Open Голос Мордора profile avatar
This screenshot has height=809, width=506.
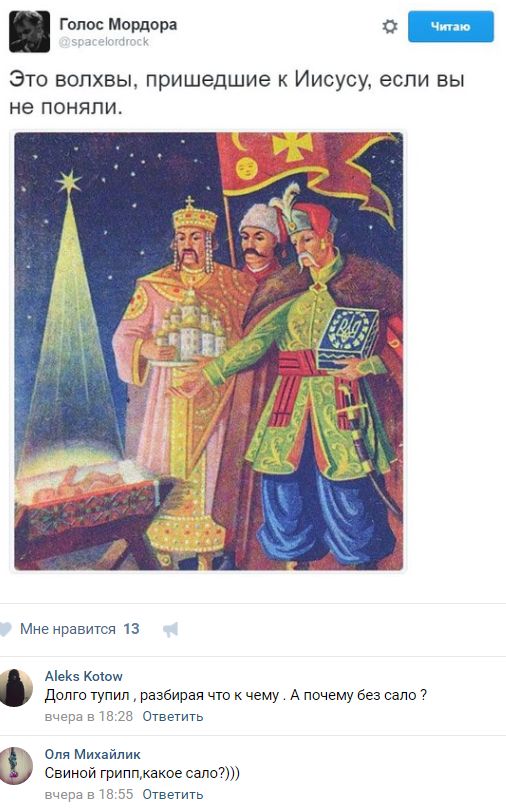pyautogui.click(x=29, y=31)
